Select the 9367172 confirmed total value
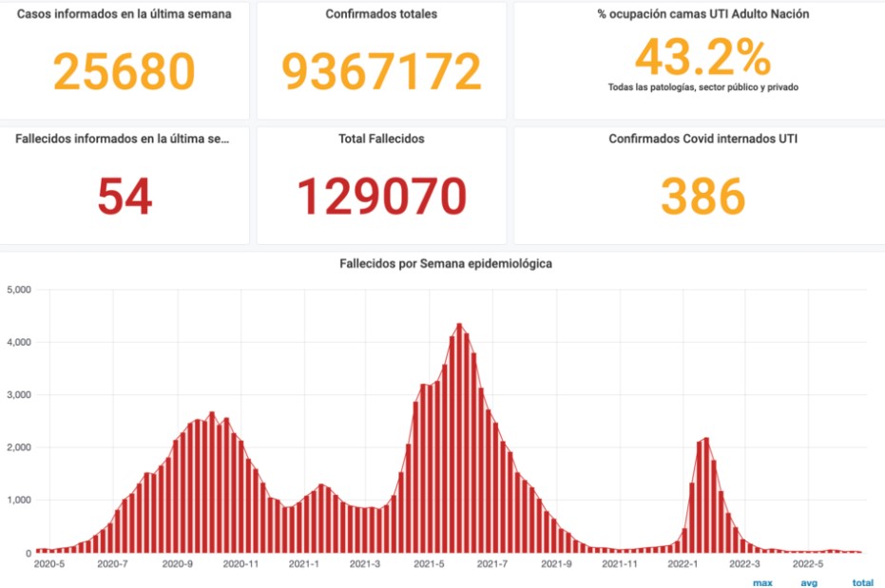The image size is (885, 588). coord(381,71)
